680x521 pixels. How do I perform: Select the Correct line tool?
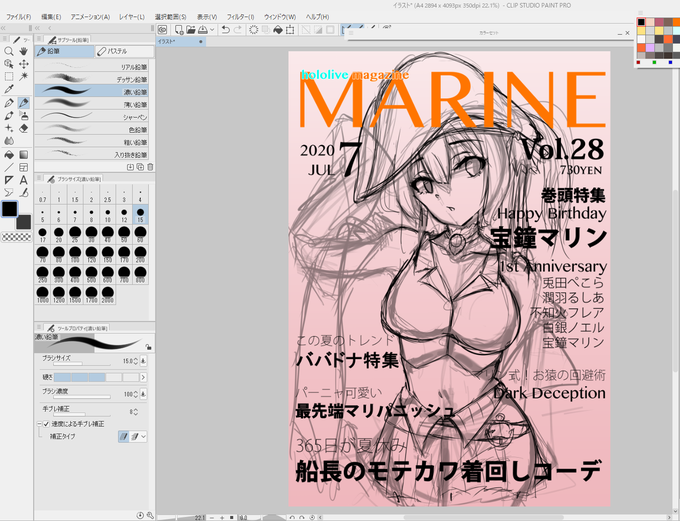click(x=23, y=193)
